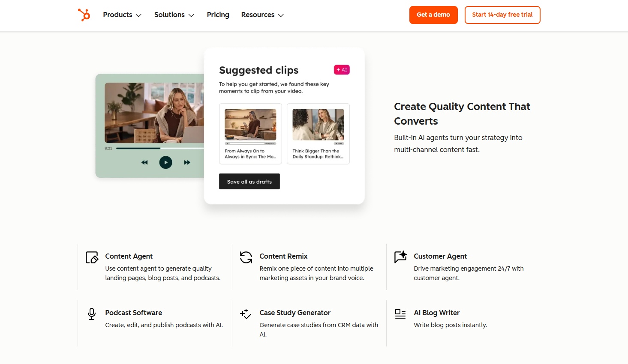Click the Get a demo button

(x=433, y=15)
